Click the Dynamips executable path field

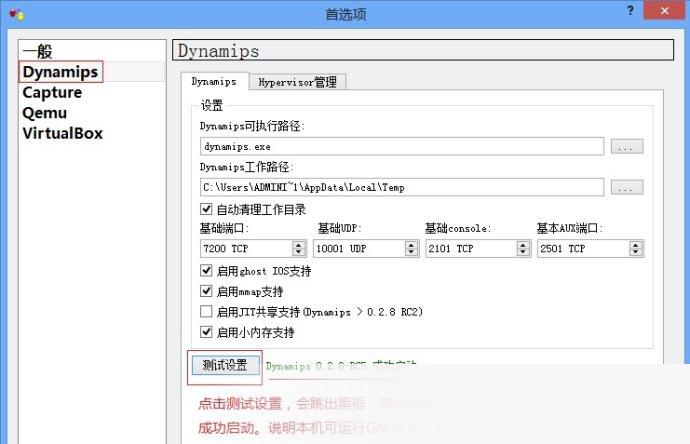(x=402, y=147)
